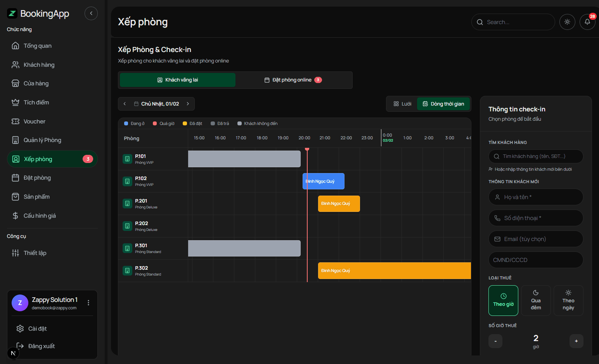This screenshot has height=364, width=599.
Task: Select the Theo ngày rental type
Action: click(x=568, y=300)
